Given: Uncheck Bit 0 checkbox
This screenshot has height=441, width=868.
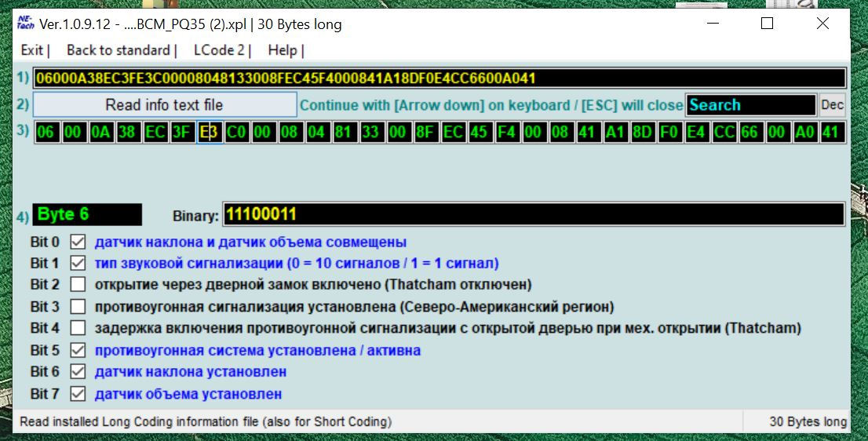Looking at the screenshot, I should pyautogui.click(x=78, y=242).
